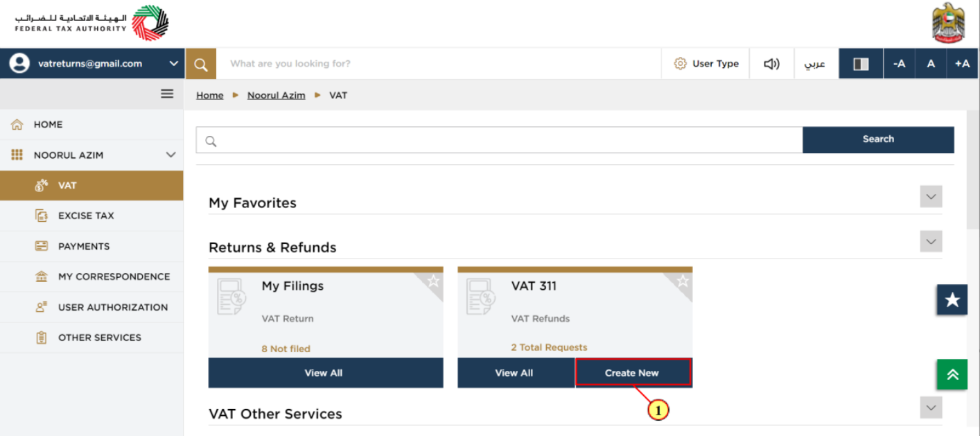Screen dimensions: 980x436
Task: Click the gold search magnifier icon
Action: coord(201,64)
